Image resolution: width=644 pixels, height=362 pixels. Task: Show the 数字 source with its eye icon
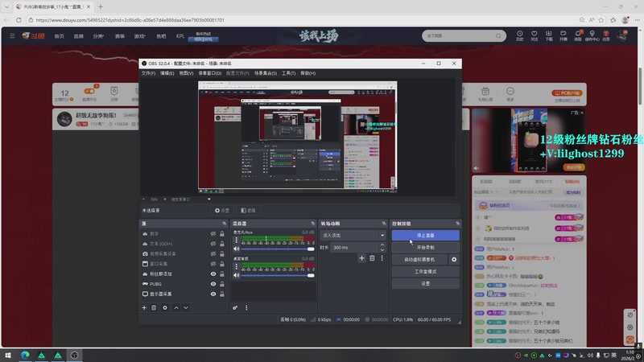click(x=213, y=233)
